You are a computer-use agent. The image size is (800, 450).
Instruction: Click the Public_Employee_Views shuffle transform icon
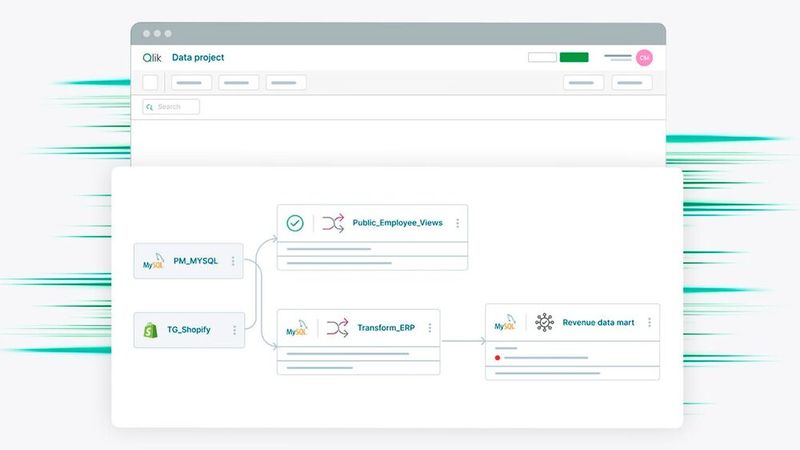coord(333,223)
